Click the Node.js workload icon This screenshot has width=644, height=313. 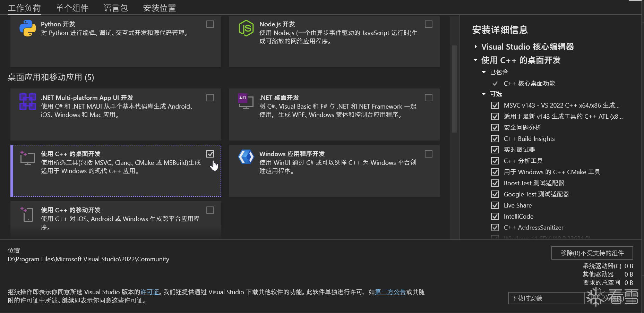coord(246,28)
